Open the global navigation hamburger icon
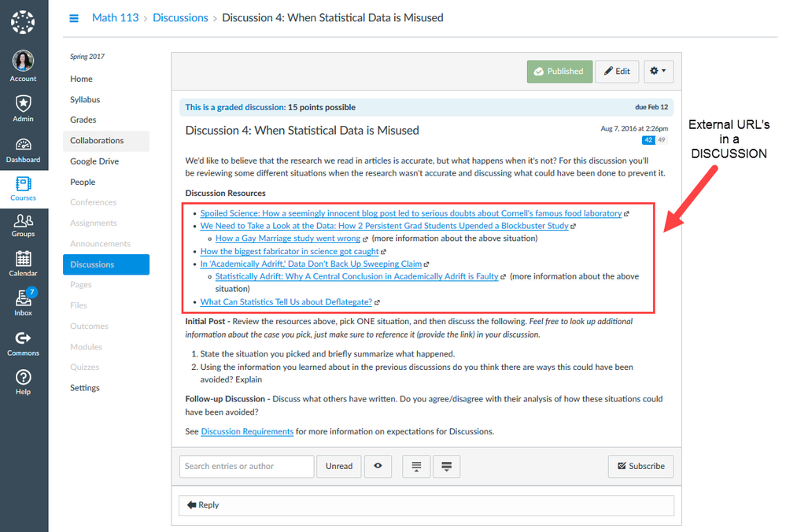786x532 pixels. (73, 17)
